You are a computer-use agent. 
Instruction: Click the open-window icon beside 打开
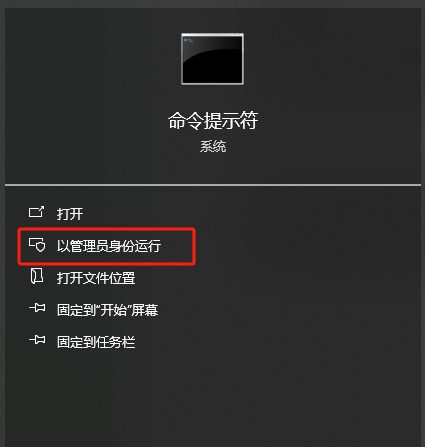click(36, 212)
